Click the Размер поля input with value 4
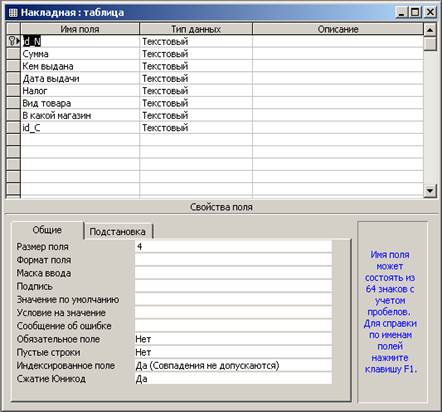Screen dimensions: 442x412 (x=233, y=247)
